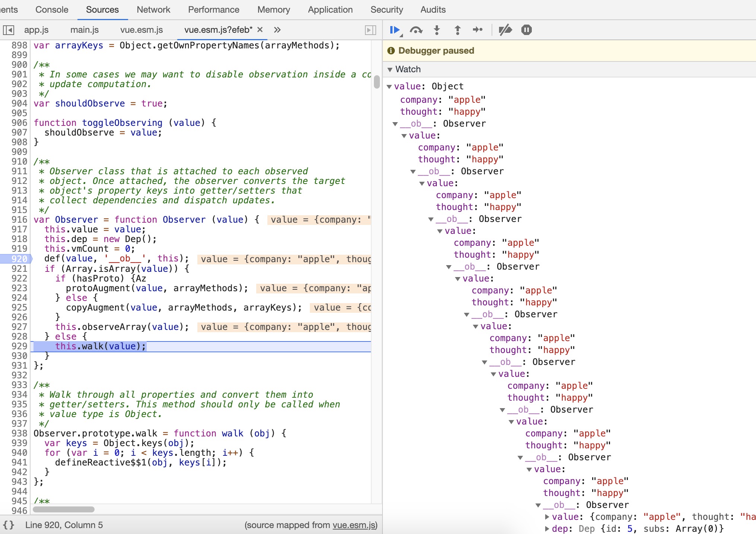The height and width of the screenshot is (534, 756).
Task: Click the var shouldObserve = true; line
Action: 101,104
